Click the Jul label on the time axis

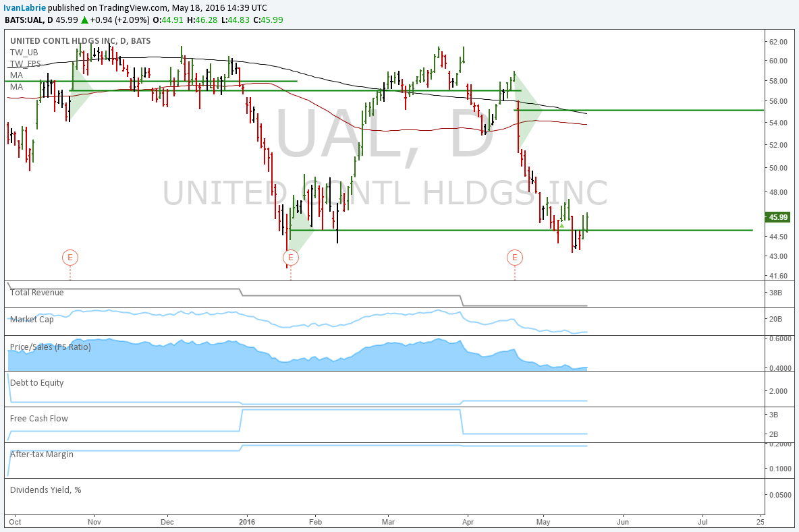702,522
